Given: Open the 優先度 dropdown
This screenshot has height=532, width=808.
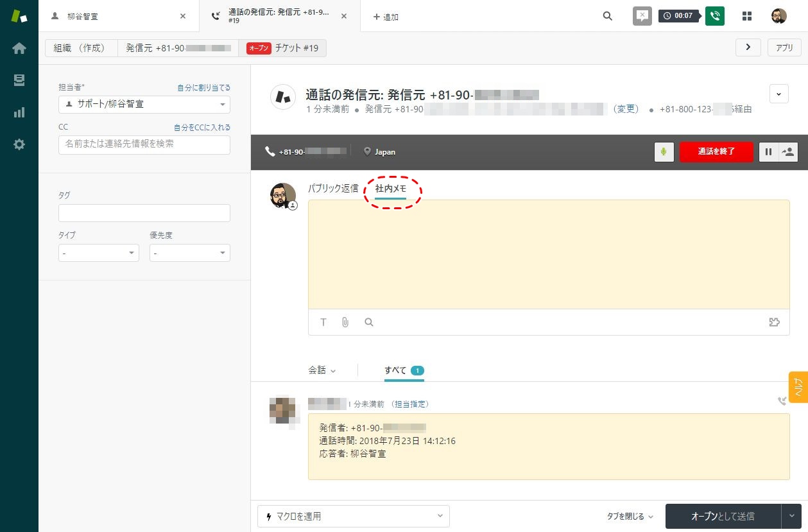Looking at the screenshot, I should tap(190, 253).
